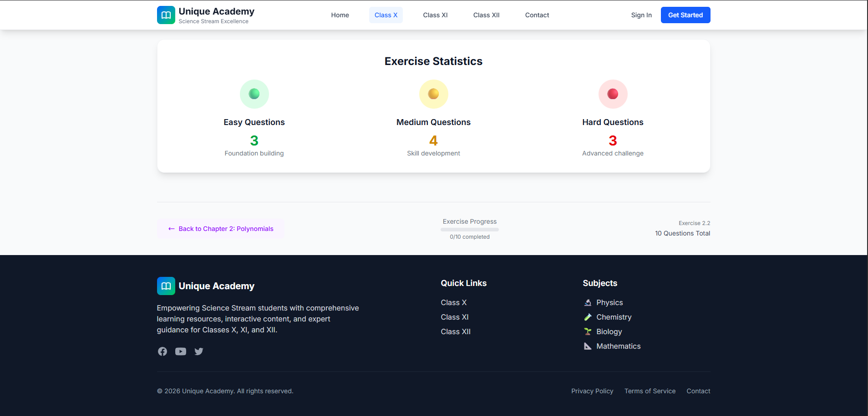
Task: Open the YouTube icon in footer
Action: (x=181, y=351)
